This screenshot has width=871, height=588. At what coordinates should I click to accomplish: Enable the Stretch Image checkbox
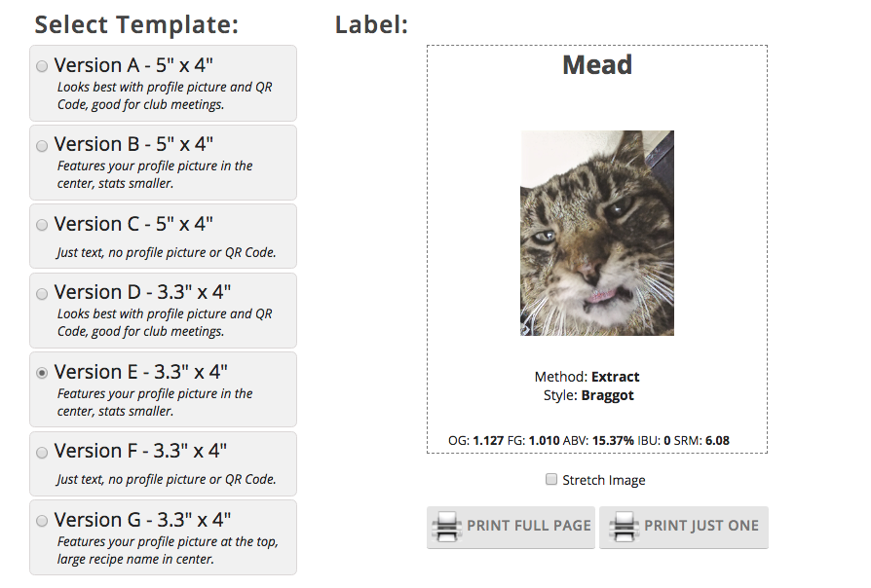click(x=551, y=479)
